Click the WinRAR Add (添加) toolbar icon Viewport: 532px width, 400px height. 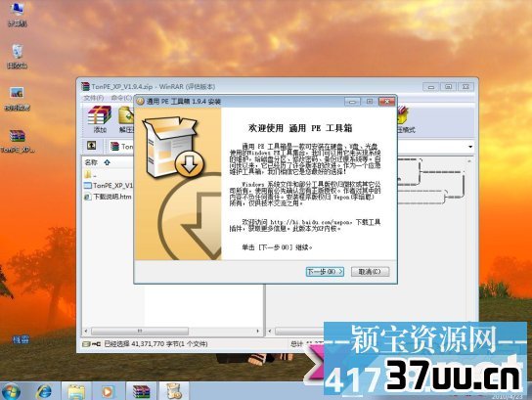100,119
